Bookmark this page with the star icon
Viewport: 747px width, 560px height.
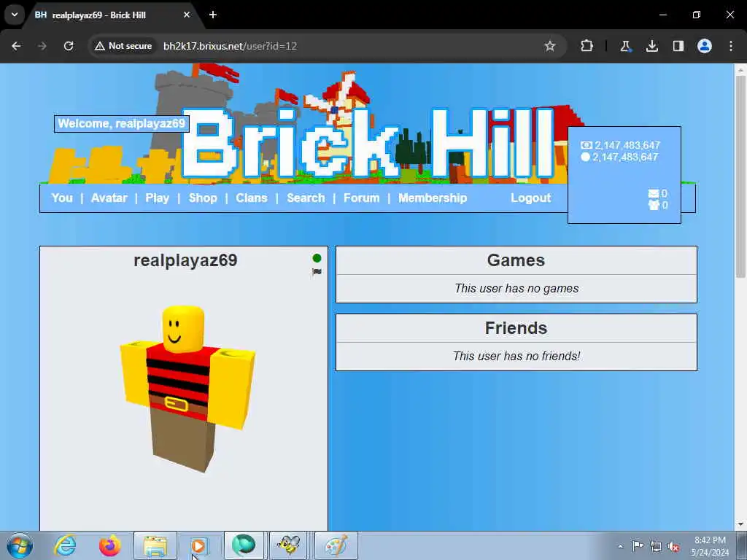point(550,46)
